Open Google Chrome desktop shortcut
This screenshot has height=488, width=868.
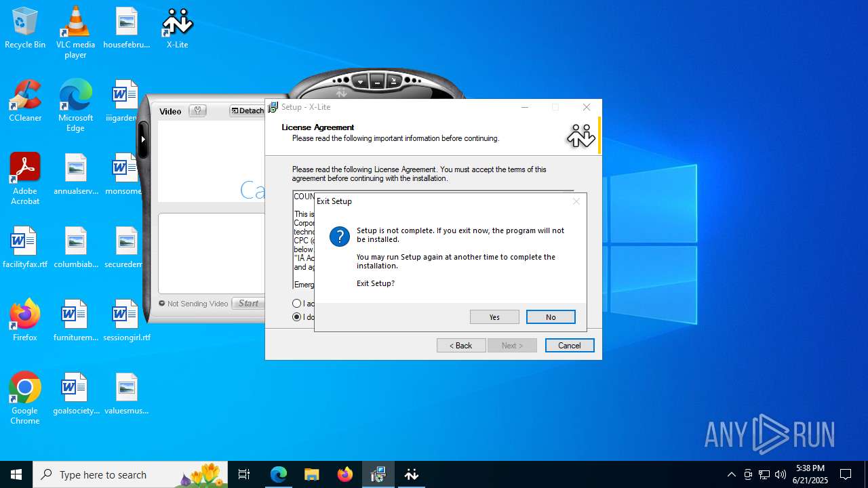click(x=25, y=399)
